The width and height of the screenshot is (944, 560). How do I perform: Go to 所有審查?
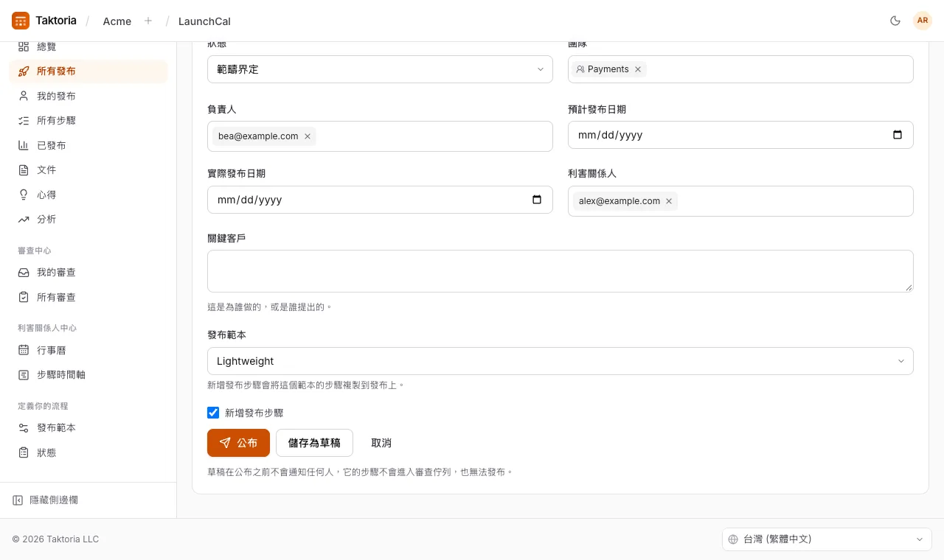tap(88, 297)
